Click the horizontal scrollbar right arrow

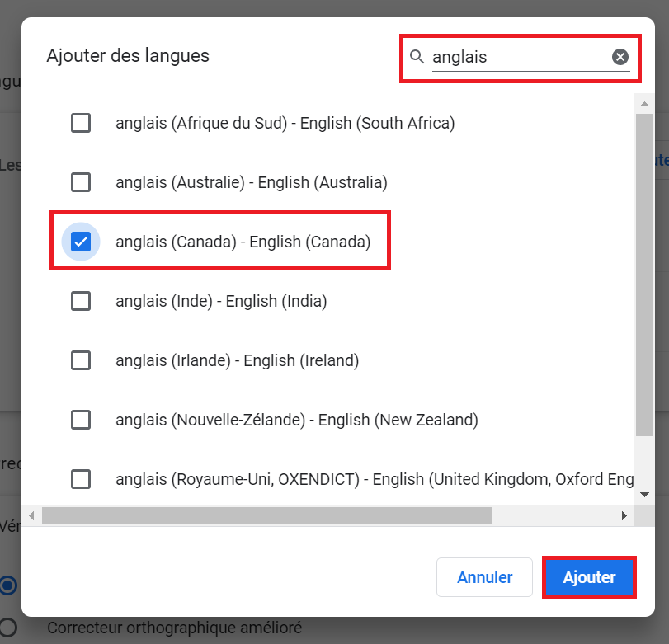pos(624,515)
